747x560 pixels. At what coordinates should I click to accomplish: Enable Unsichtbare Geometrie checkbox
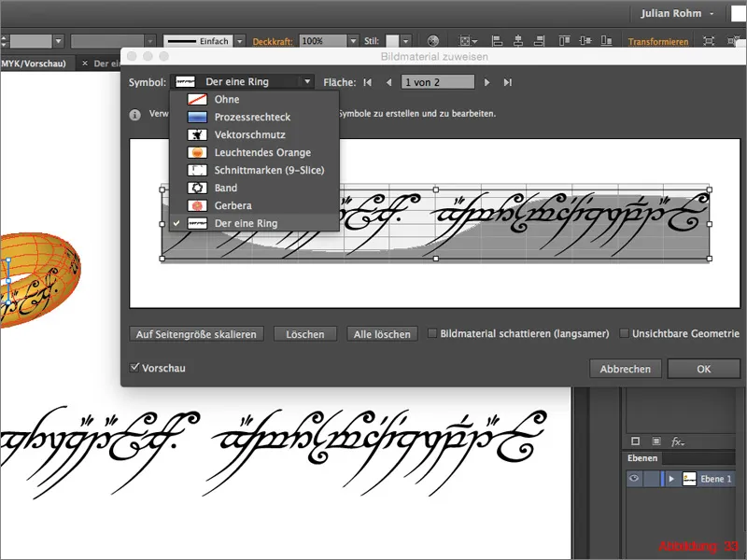(x=624, y=333)
